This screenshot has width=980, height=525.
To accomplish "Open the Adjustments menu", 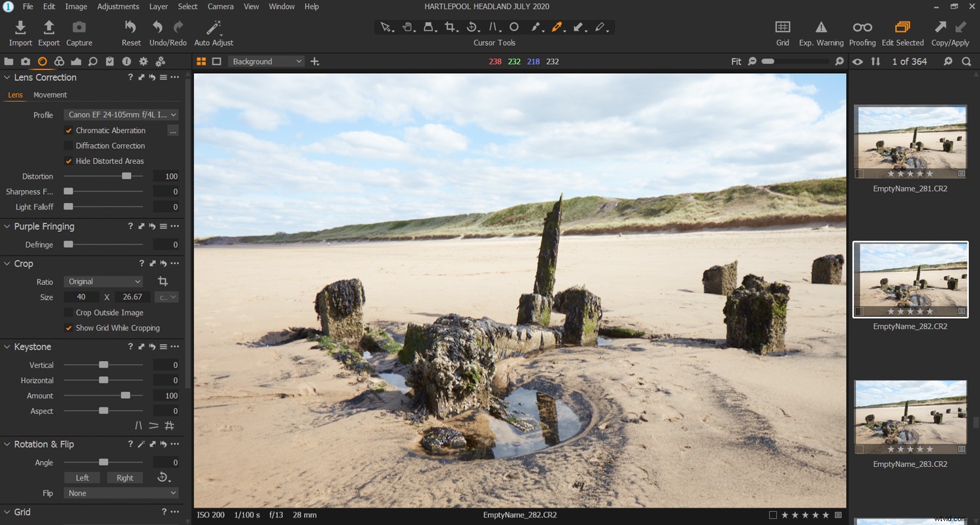I will coord(118,7).
